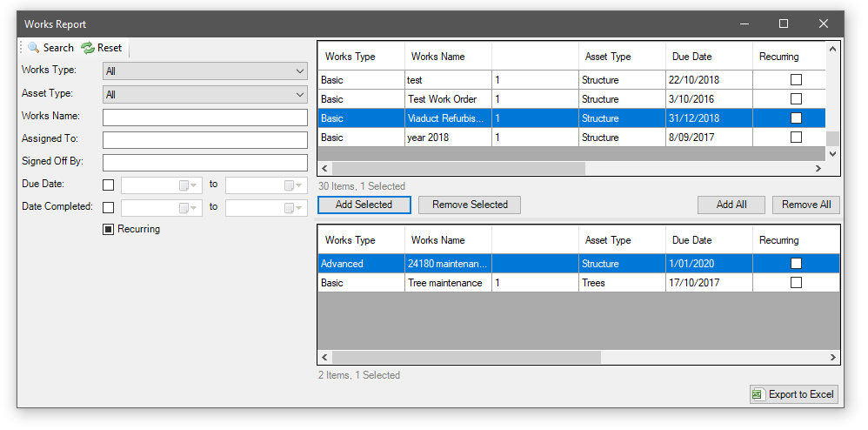
Task: Expand the Asset Type dropdown
Action: pyautogui.click(x=300, y=94)
